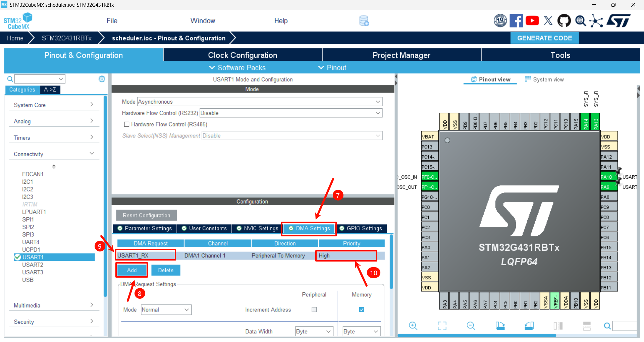Open the NVIC Settings tab

[x=257, y=228]
